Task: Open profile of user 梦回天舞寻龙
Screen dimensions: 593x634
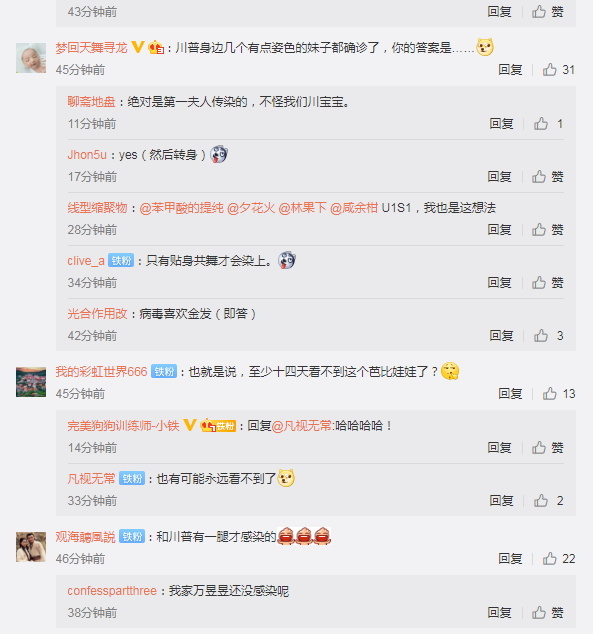Action: tap(91, 48)
